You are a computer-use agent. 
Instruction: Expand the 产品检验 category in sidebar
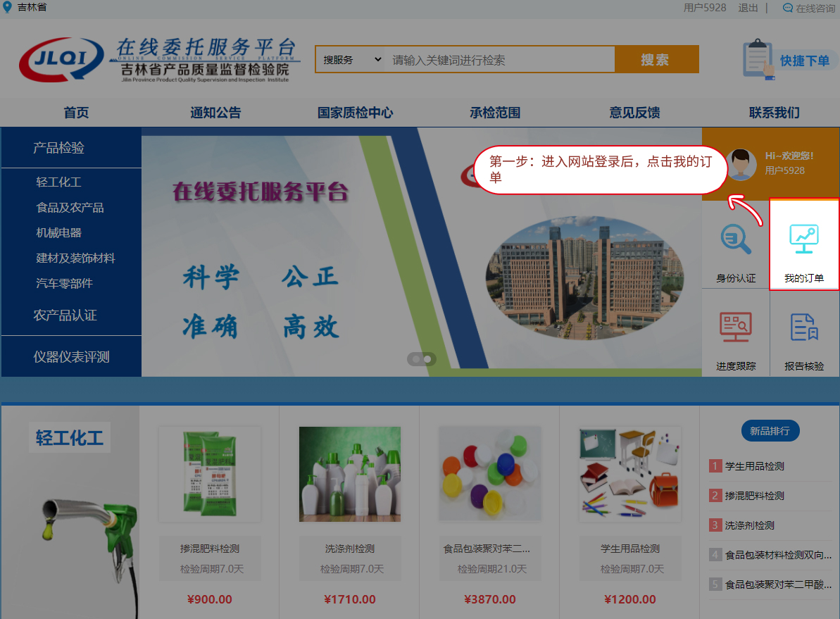click(59, 148)
